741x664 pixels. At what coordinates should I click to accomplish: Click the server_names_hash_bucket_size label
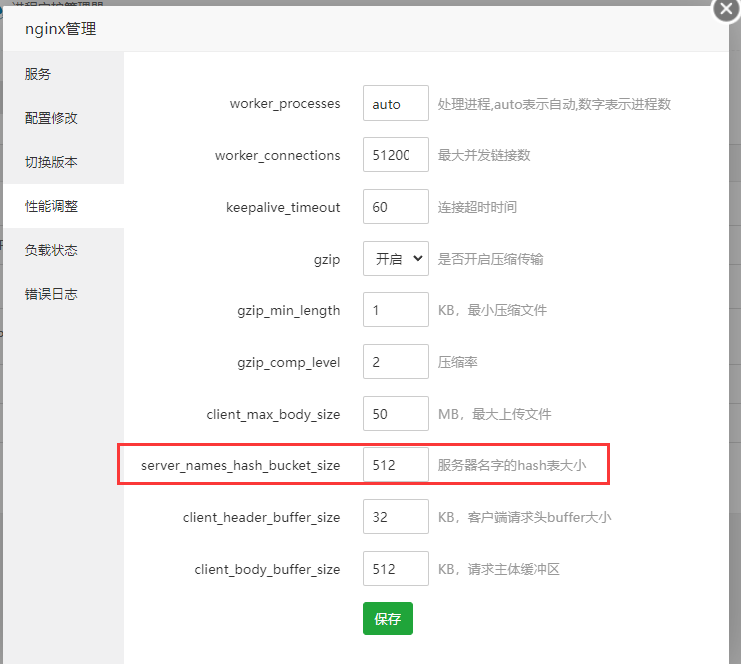tap(241, 466)
